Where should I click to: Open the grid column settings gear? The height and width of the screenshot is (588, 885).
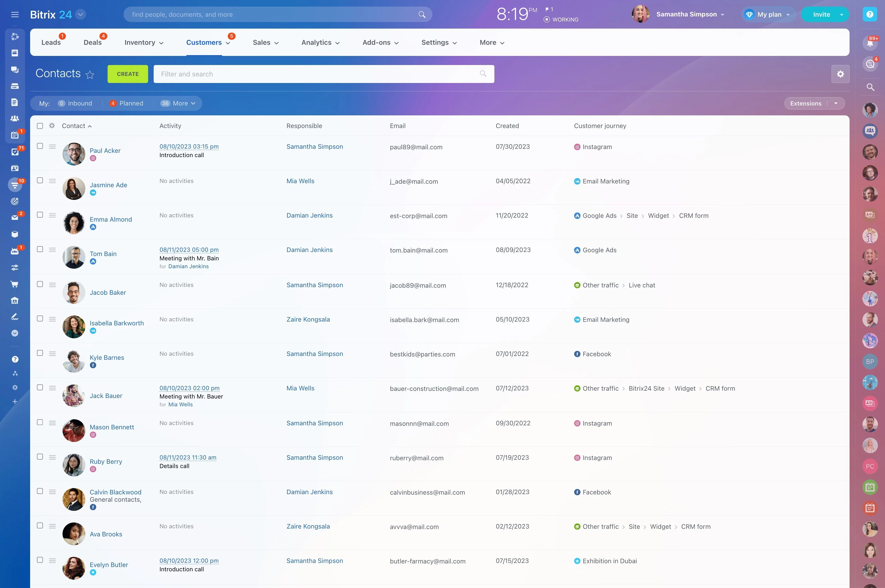pyautogui.click(x=52, y=126)
